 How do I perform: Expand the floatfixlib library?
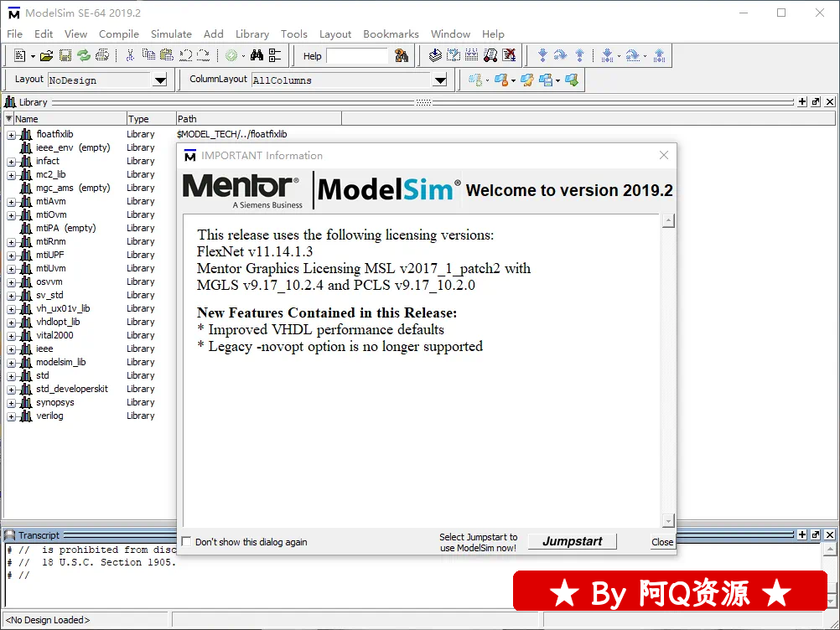pyautogui.click(x=11, y=135)
